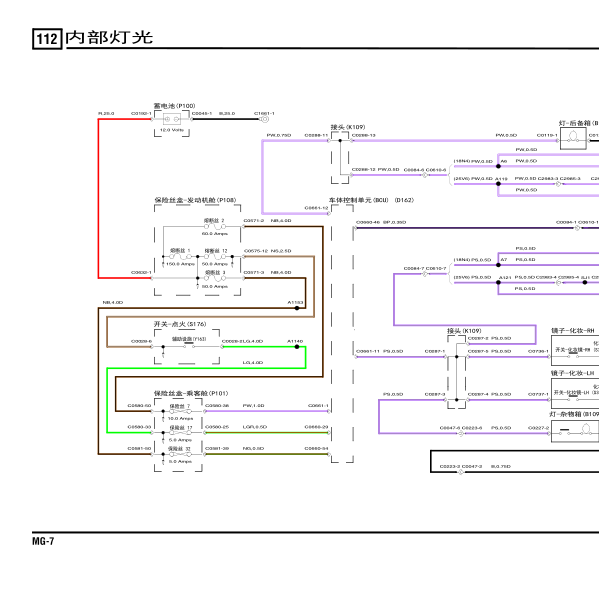Click the ground ring terminal at C1661-1
The width and height of the screenshot is (599, 595).
(x=264, y=119)
